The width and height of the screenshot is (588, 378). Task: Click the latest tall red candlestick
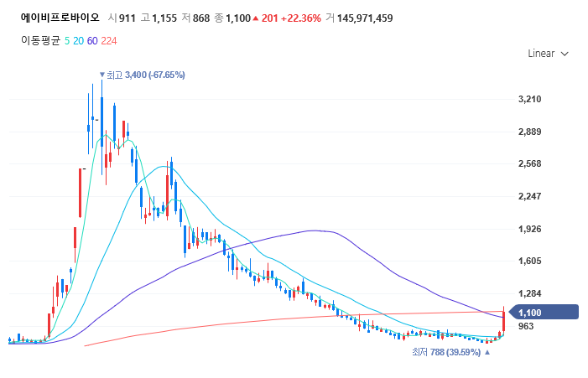click(503, 318)
